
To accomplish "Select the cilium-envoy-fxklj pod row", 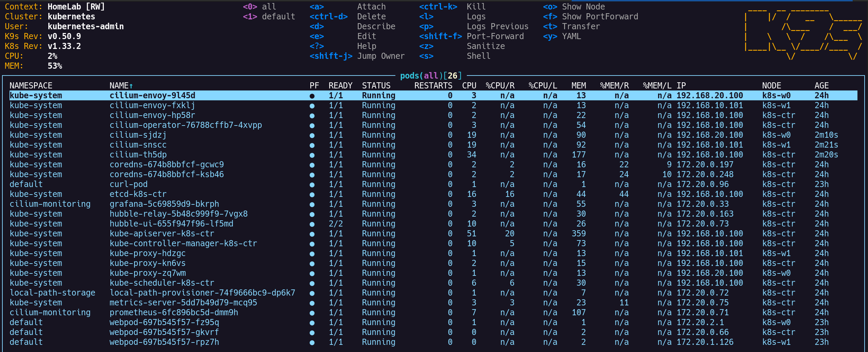I will pyautogui.click(x=433, y=105).
